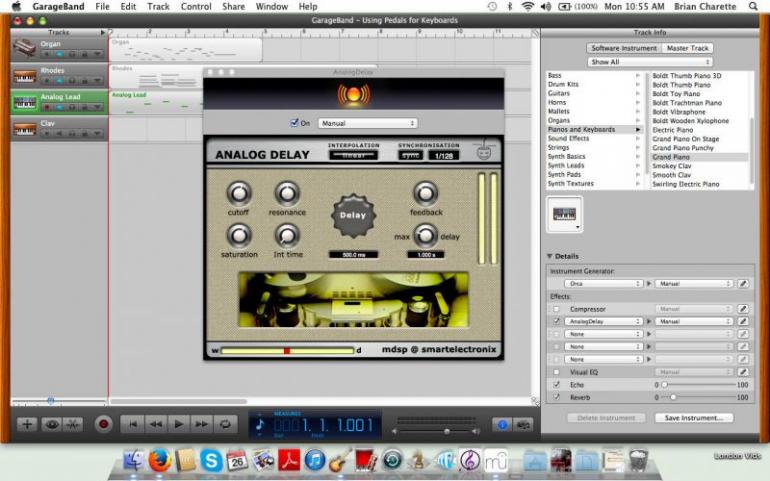Open the Manual preset dropdown in AnalogDelay window
This screenshot has width=770, height=481.
(368, 123)
